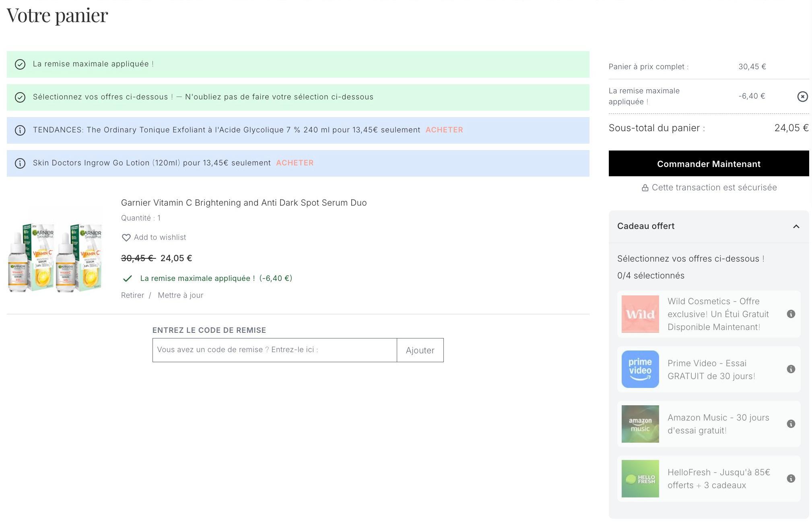Click check icon of remise maximale banner
This screenshot has width=812, height=528.
click(20, 64)
